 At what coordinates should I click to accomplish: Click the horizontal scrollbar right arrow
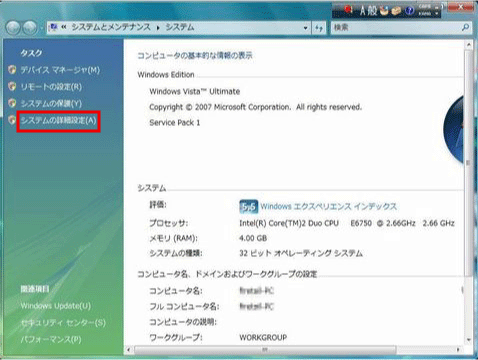point(458,350)
